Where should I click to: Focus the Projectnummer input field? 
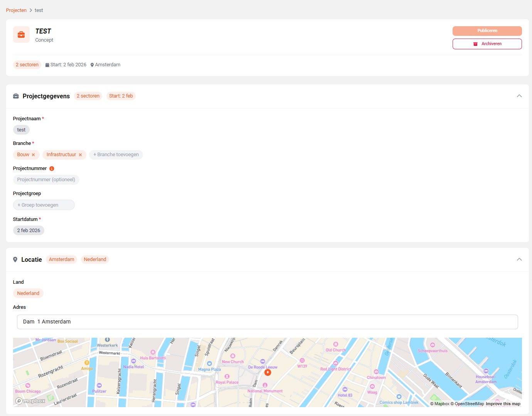click(x=46, y=180)
